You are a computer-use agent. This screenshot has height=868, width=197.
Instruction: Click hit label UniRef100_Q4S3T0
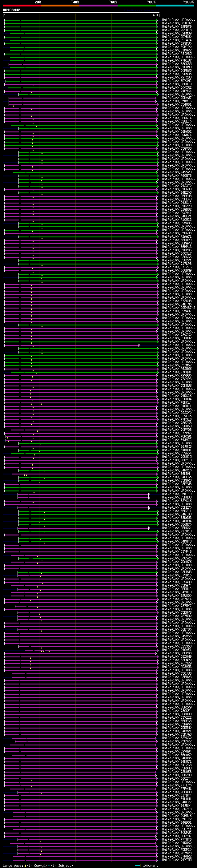[176, 186]
